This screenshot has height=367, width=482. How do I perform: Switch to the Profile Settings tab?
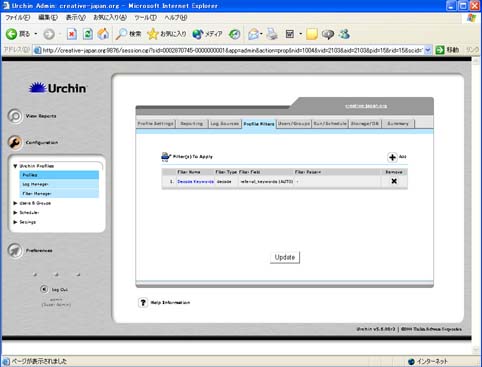(x=155, y=124)
